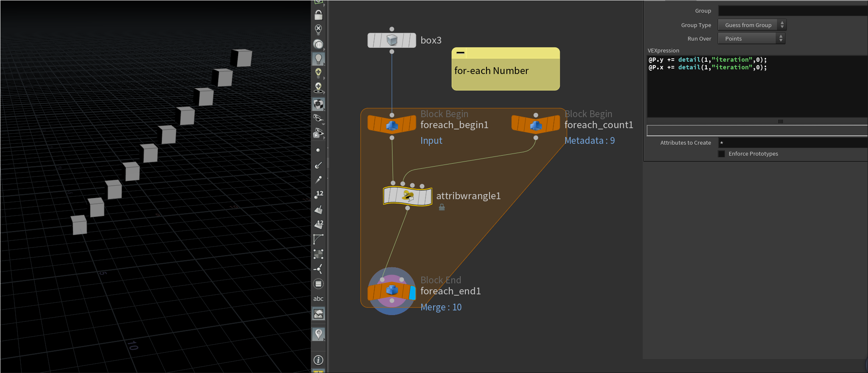Click the Input label under foreach_begin1

click(431, 140)
